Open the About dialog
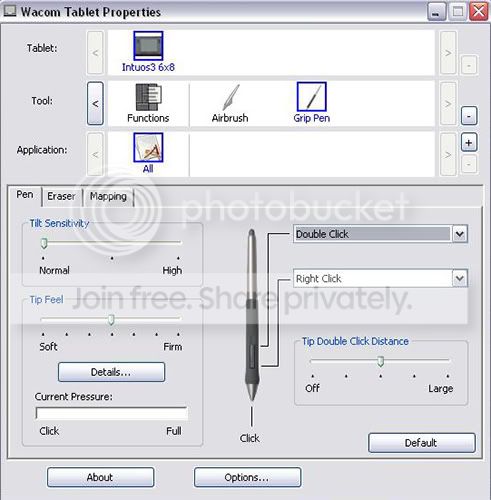The image size is (491, 500). 100,477
